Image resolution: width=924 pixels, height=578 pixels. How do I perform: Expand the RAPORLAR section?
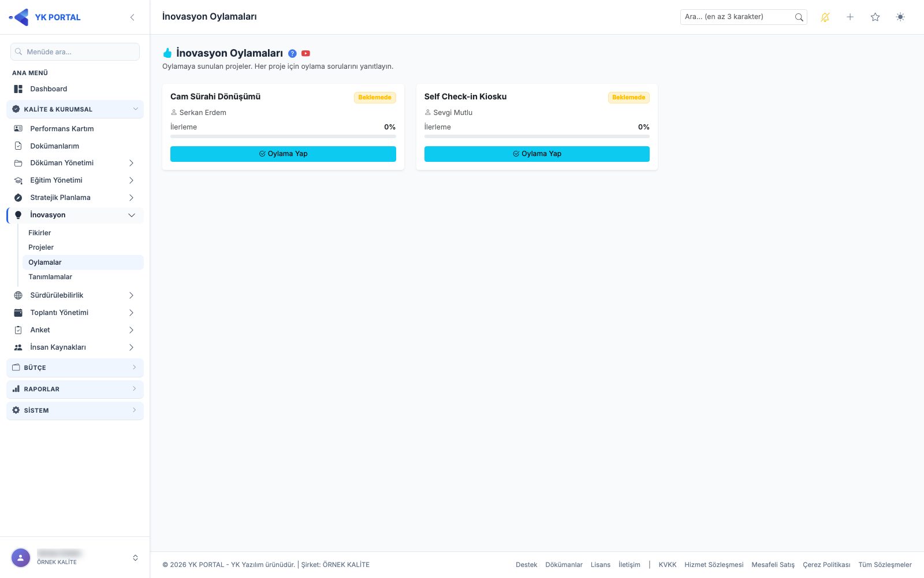75,389
